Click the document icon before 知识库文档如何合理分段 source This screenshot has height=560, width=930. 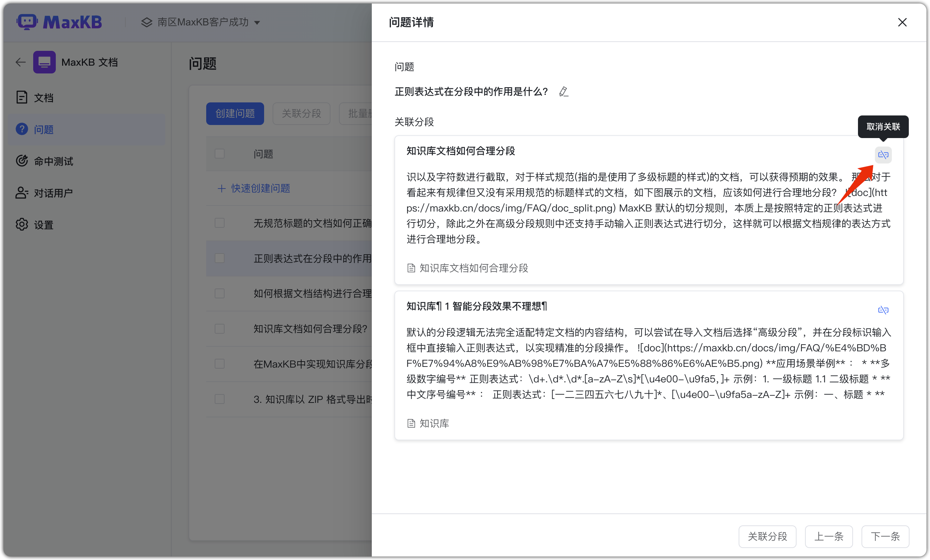pos(411,268)
